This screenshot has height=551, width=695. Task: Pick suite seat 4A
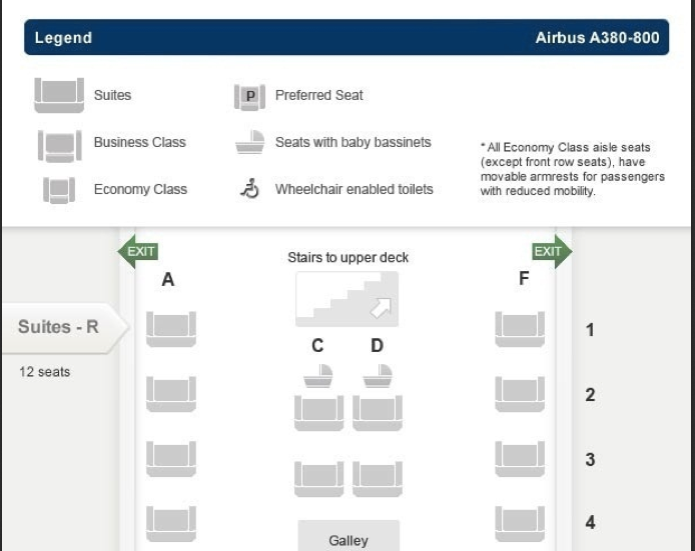click(171, 524)
